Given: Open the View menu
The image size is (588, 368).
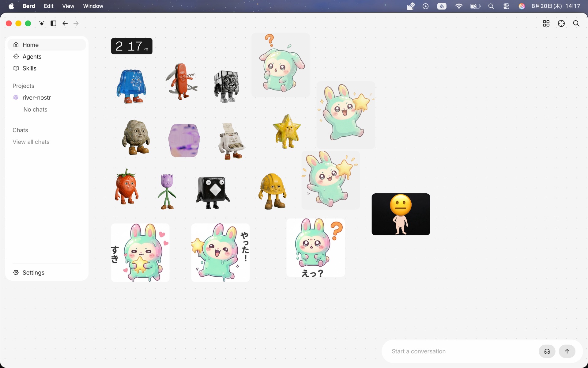Looking at the screenshot, I should [x=68, y=6].
